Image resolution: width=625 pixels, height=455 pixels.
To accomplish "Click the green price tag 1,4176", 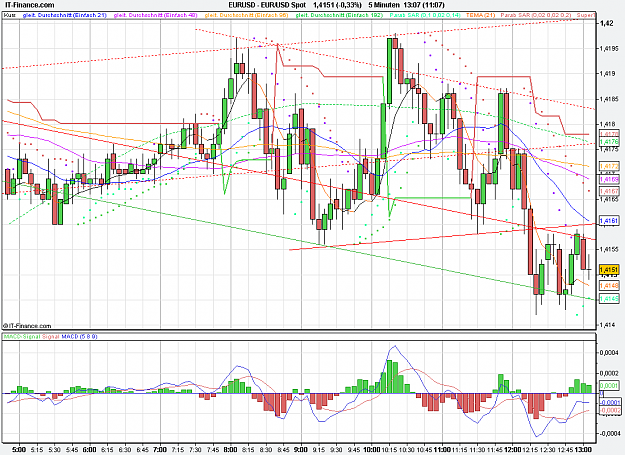I will (609, 142).
